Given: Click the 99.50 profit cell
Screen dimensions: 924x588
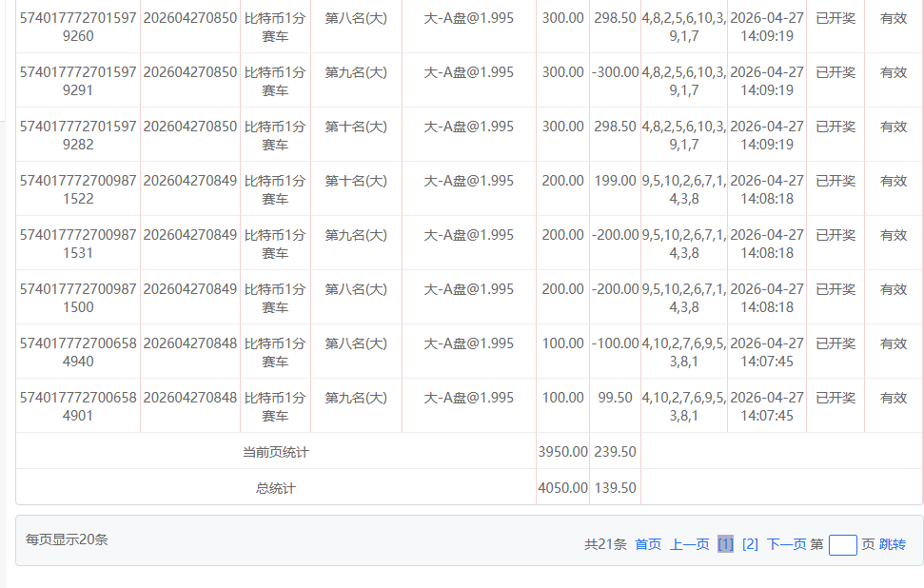Looking at the screenshot, I should point(615,398).
